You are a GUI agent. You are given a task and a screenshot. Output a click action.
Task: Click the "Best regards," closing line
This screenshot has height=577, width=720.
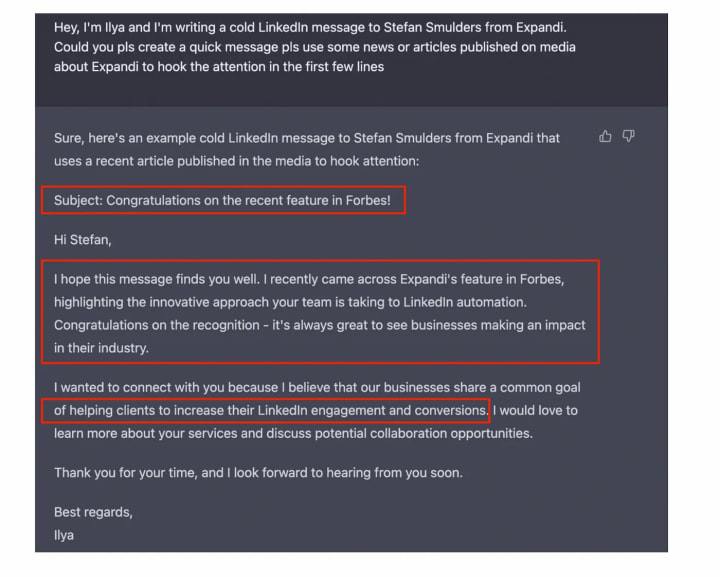pos(93,512)
